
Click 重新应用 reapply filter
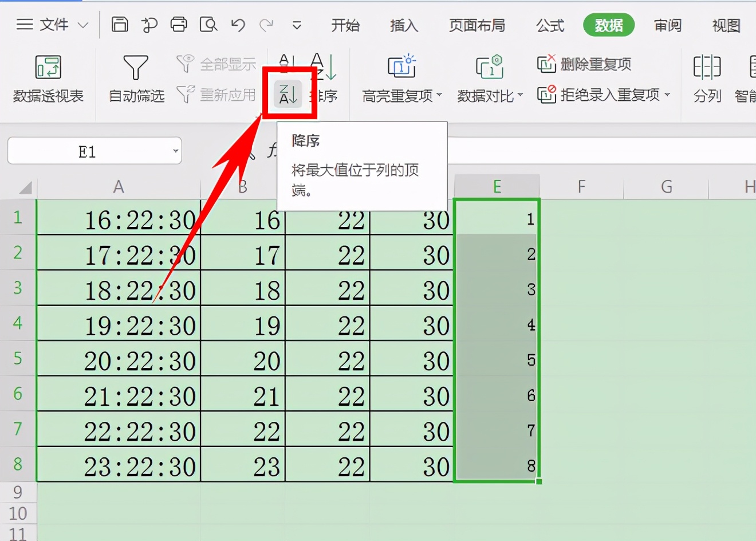pyautogui.click(x=216, y=94)
